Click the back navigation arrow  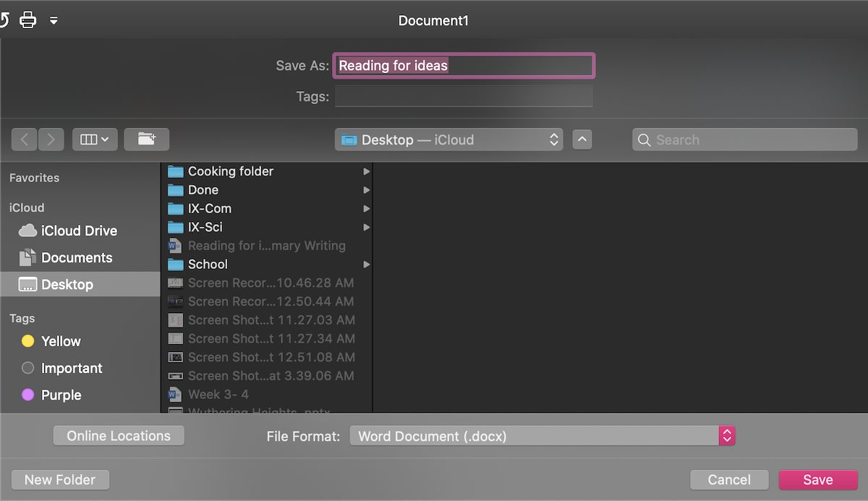pos(25,140)
